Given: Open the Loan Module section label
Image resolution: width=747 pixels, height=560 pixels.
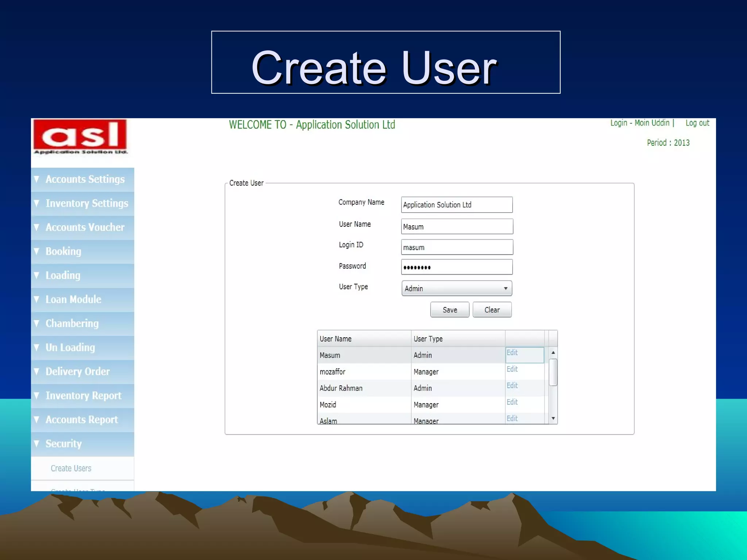Looking at the screenshot, I should pos(73,300).
